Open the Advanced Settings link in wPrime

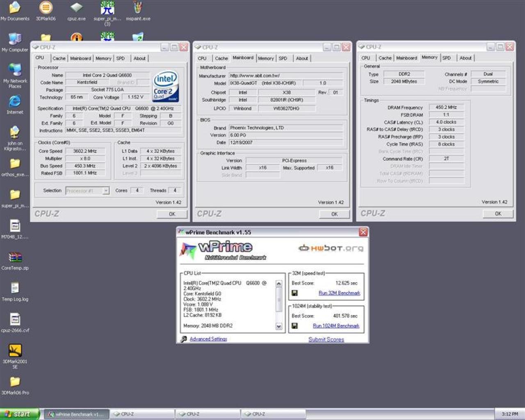point(208,339)
